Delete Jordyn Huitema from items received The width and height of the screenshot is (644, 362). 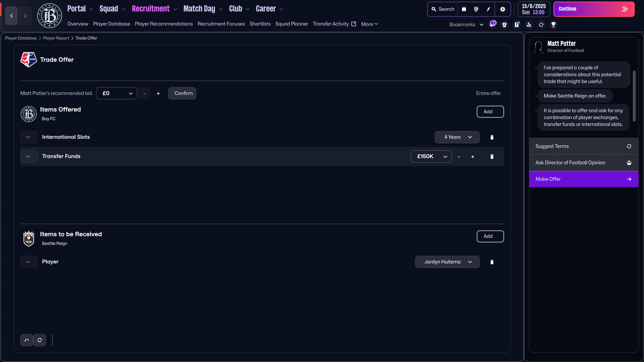pyautogui.click(x=492, y=262)
